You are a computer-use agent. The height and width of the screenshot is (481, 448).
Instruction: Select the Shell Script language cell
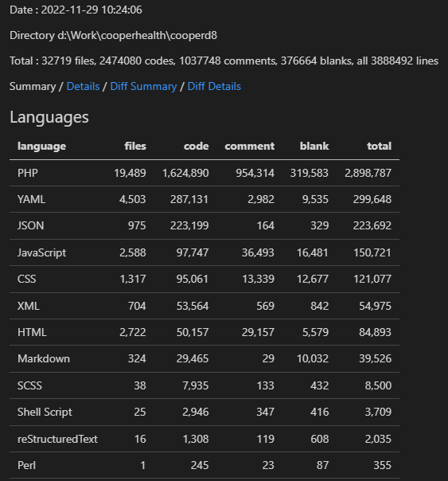coord(45,412)
